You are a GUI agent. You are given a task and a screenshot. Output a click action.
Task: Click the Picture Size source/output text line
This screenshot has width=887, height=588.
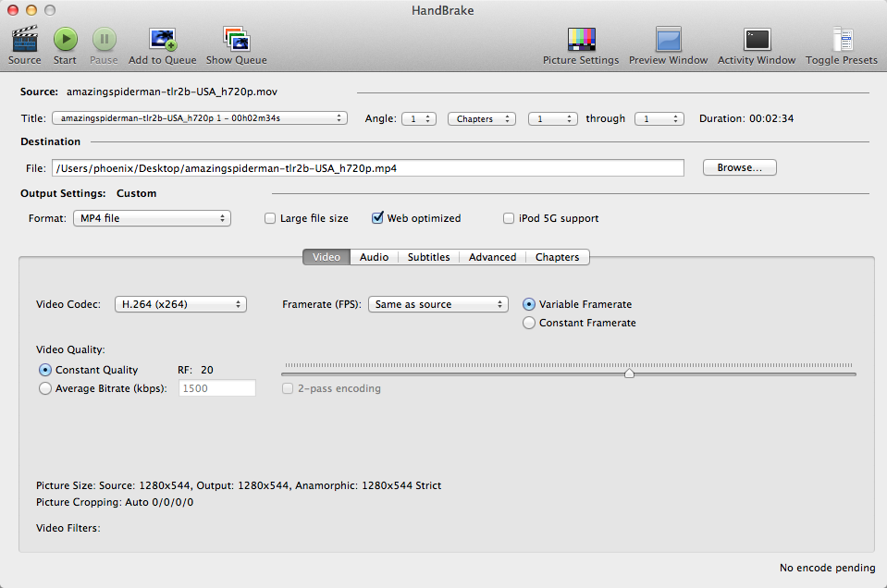239,485
